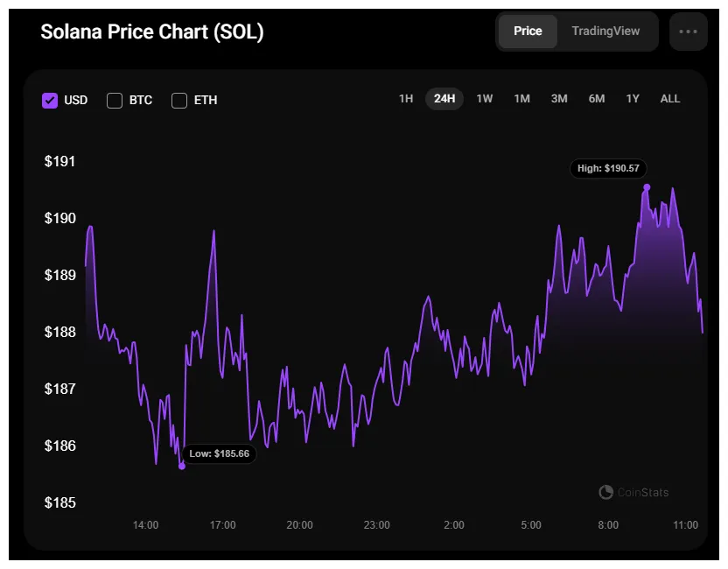Open the three-dot options menu

(689, 31)
